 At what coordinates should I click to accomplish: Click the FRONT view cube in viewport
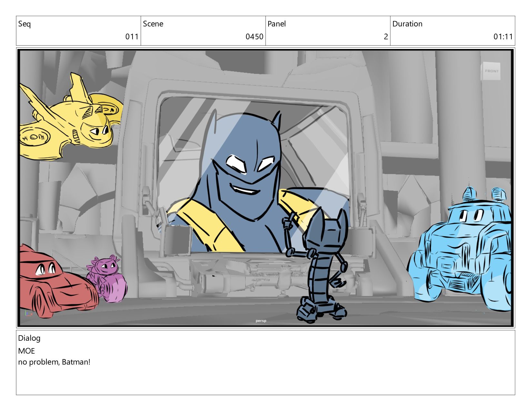pos(491,71)
